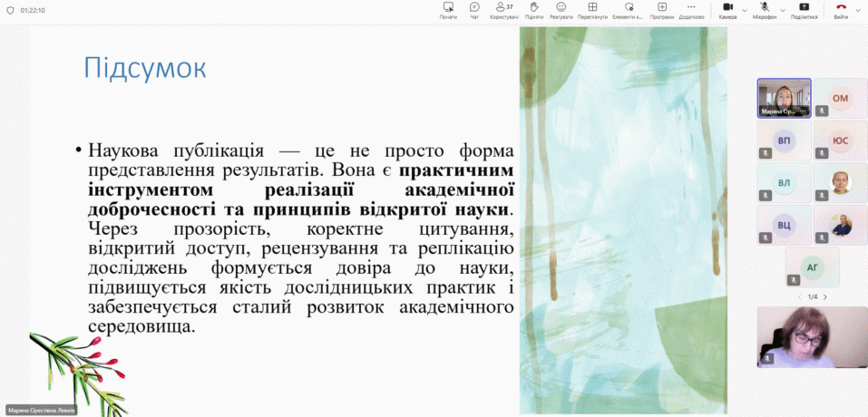The width and height of the screenshot is (868, 417).
Task: Open the Додатково more options menu
Action: pos(691,10)
